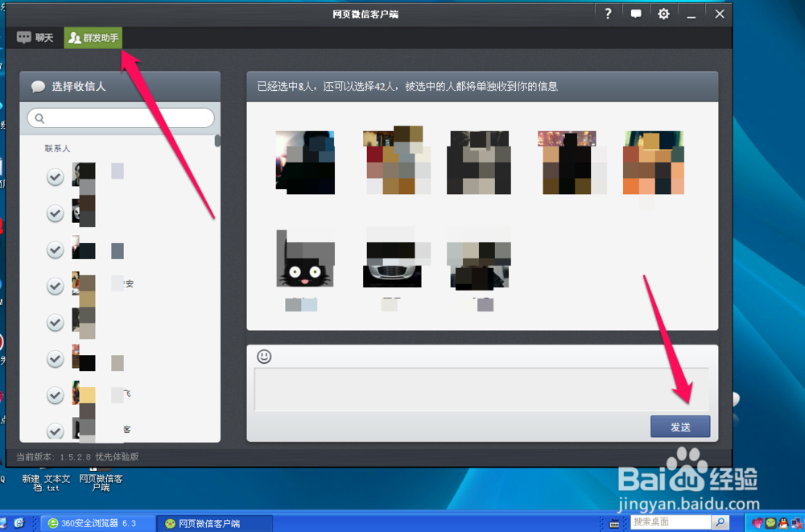Viewport: 805px width, 532px height.
Task: Select the first selected recipient avatar in top row
Action: (305, 163)
